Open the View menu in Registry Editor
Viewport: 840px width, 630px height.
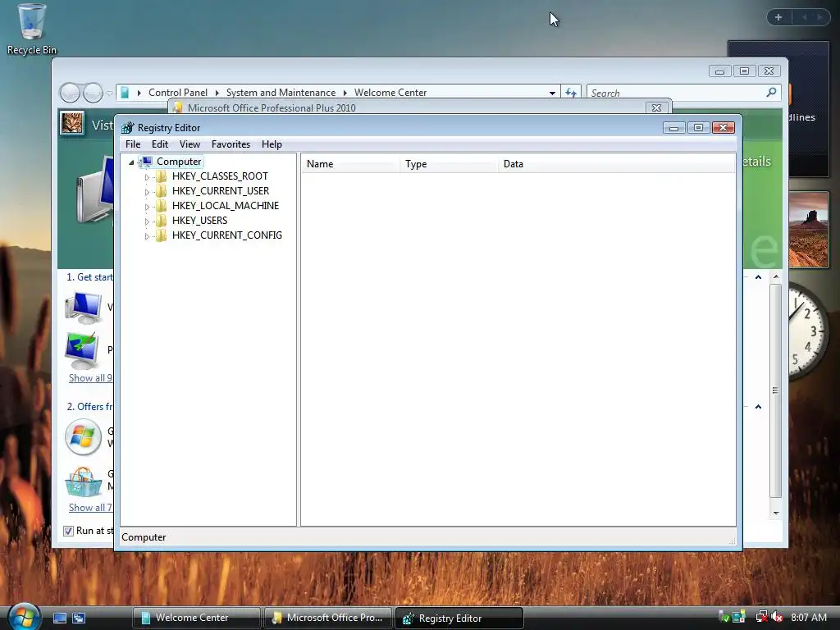pos(189,144)
